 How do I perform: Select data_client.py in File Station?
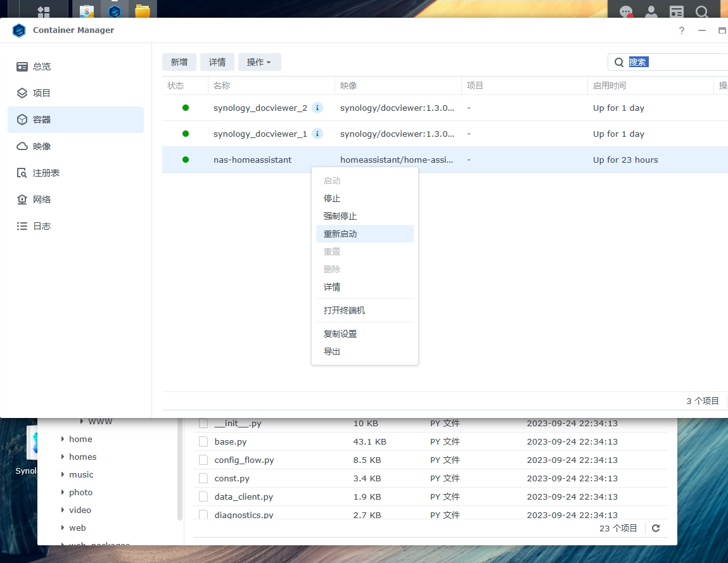point(244,497)
